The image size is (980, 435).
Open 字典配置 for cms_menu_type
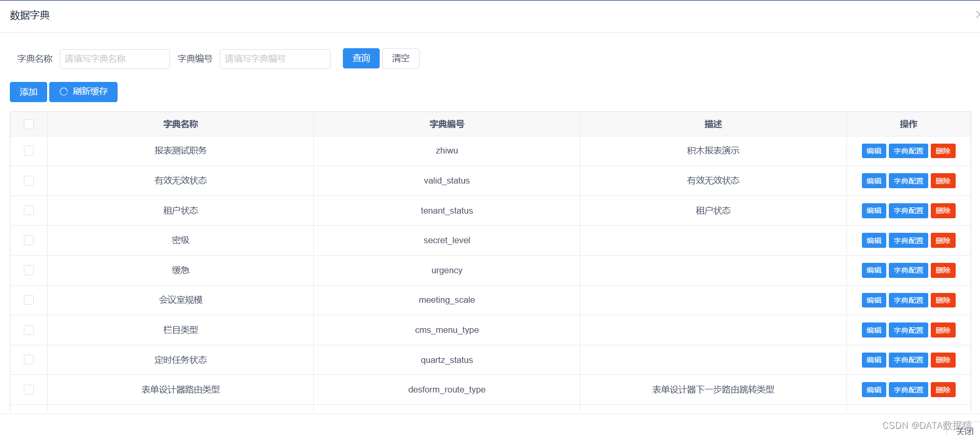point(909,330)
